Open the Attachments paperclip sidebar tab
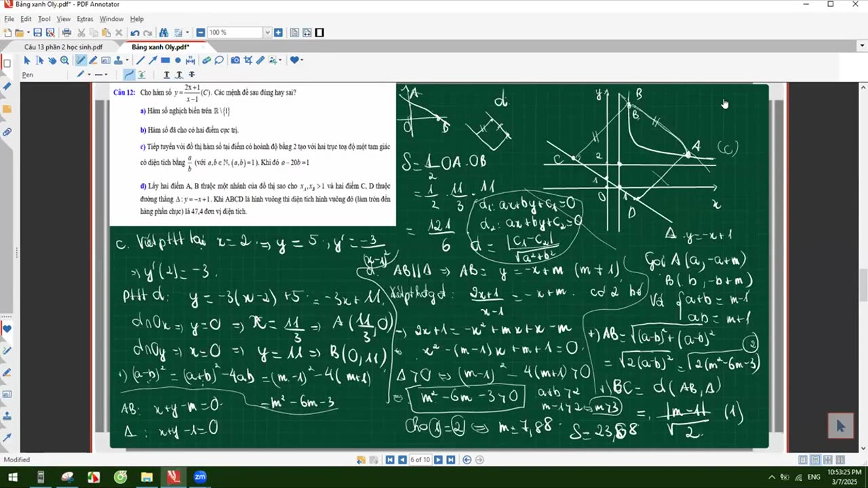The width and height of the screenshot is (868, 488). [x=7, y=131]
